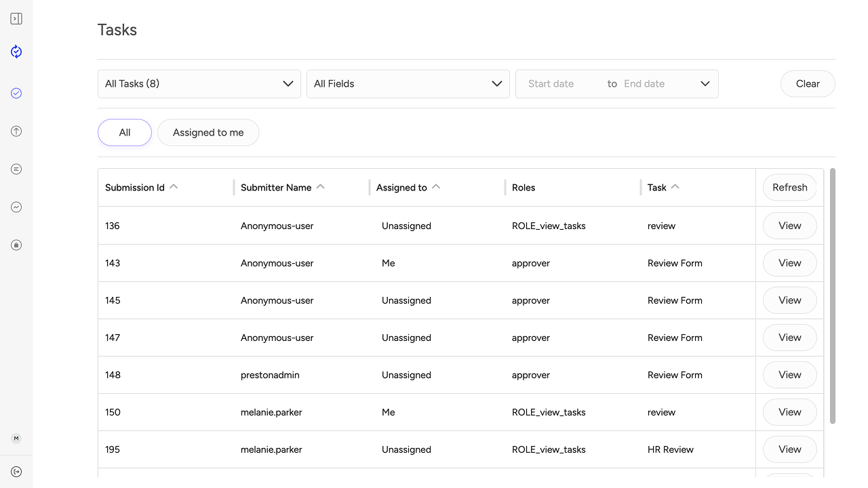
Task: Click the logout icon at the sidebar bottom
Action: [16, 472]
